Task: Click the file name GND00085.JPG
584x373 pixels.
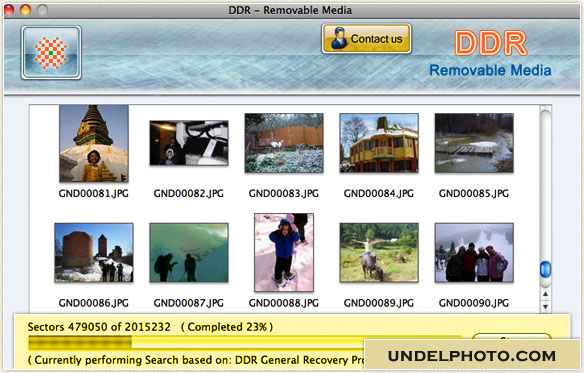Action: [474, 193]
